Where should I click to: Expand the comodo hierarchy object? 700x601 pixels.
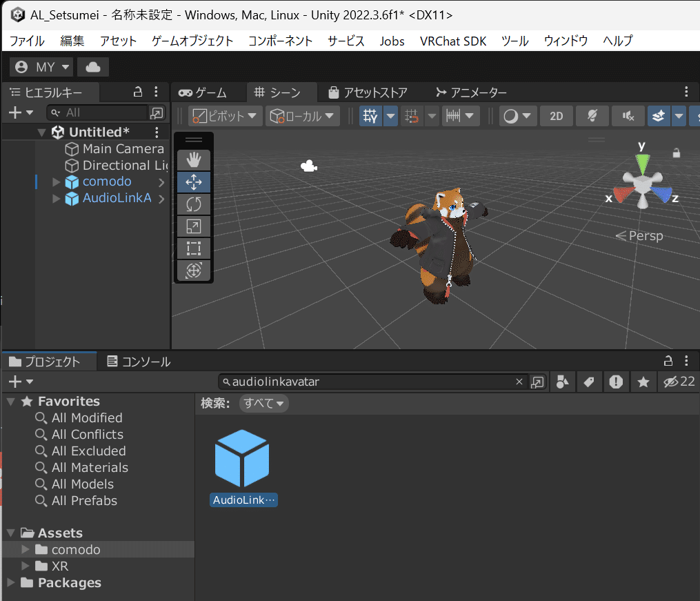(x=56, y=181)
